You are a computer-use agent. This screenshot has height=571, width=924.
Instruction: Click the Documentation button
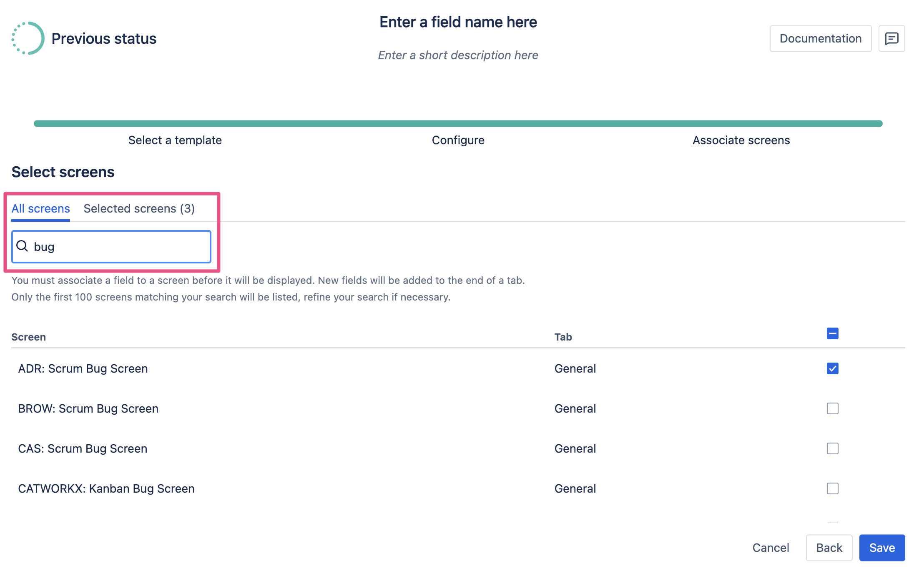click(x=820, y=38)
